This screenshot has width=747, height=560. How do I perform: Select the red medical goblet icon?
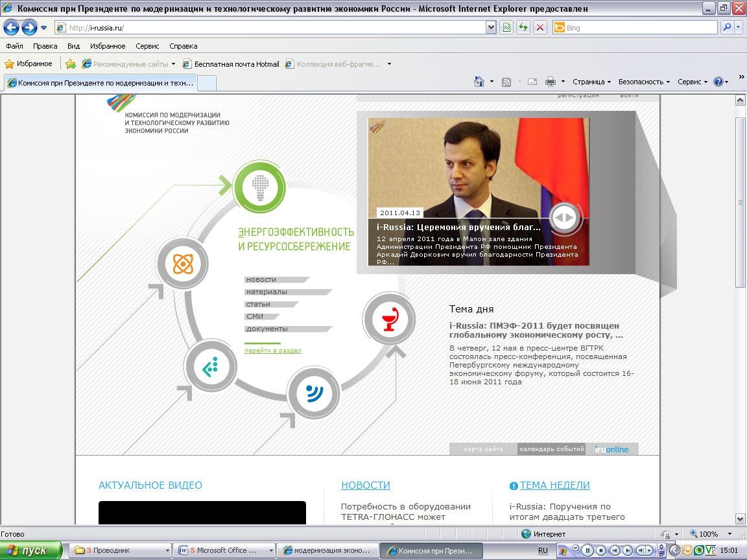tap(390, 319)
